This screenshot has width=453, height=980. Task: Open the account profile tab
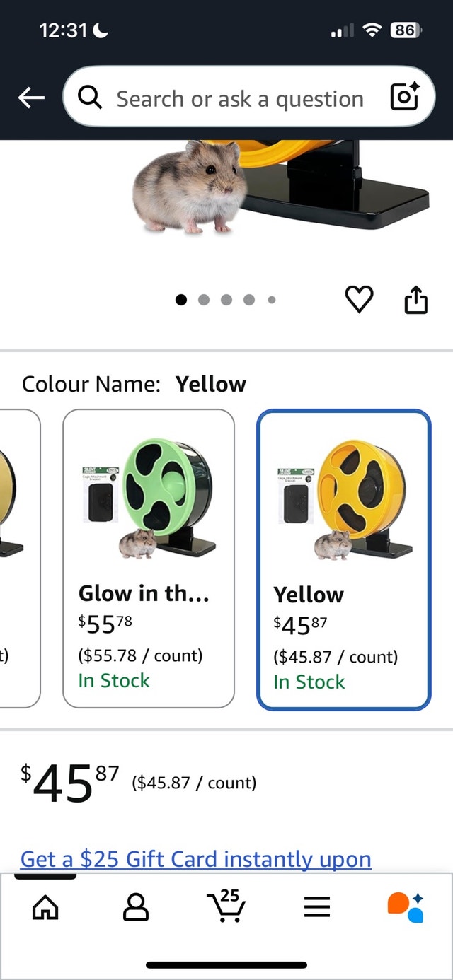pyautogui.click(x=136, y=906)
